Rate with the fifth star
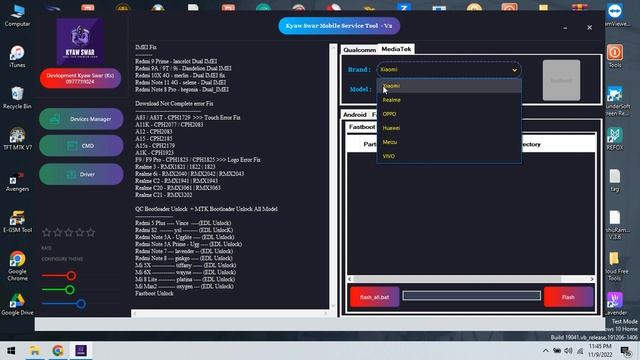 coord(91,232)
